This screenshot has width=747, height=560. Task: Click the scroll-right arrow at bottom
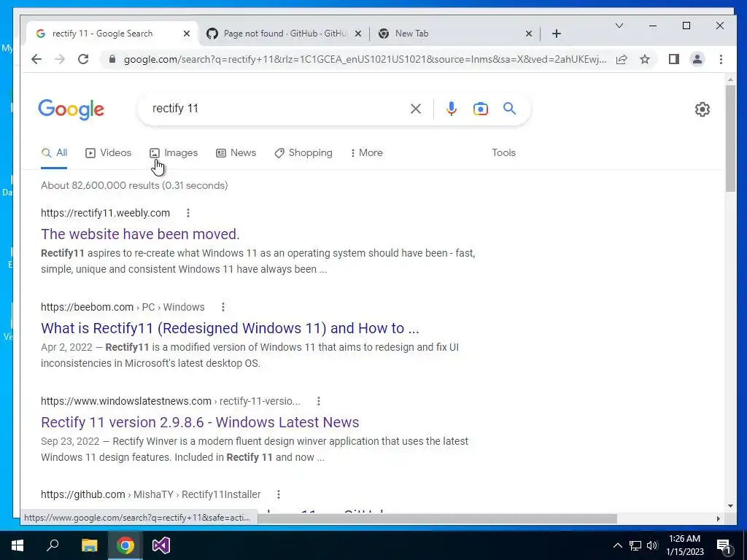[x=718, y=518]
